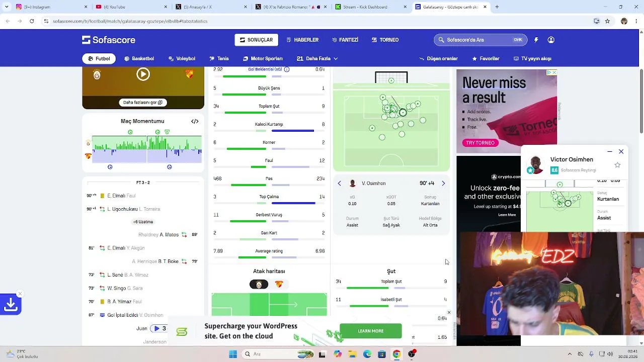Select Göztepe in the Atak haritası toggle
The image size is (644, 362).
tap(279, 285)
